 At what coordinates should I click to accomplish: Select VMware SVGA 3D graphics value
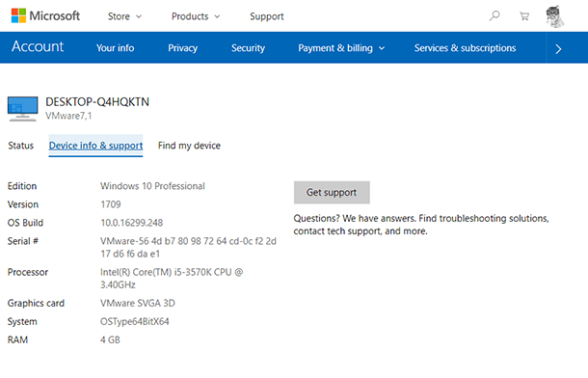[138, 303]
